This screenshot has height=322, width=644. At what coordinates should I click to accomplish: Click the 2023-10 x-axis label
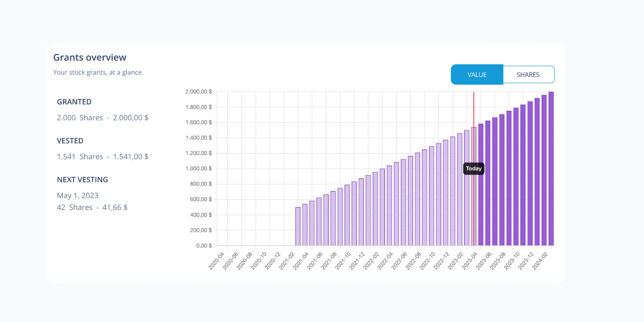[512, 261]
